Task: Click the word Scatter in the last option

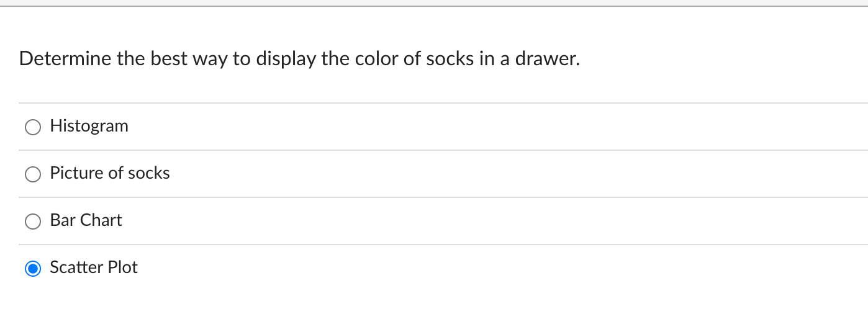Action: click(x=77, y=267)
